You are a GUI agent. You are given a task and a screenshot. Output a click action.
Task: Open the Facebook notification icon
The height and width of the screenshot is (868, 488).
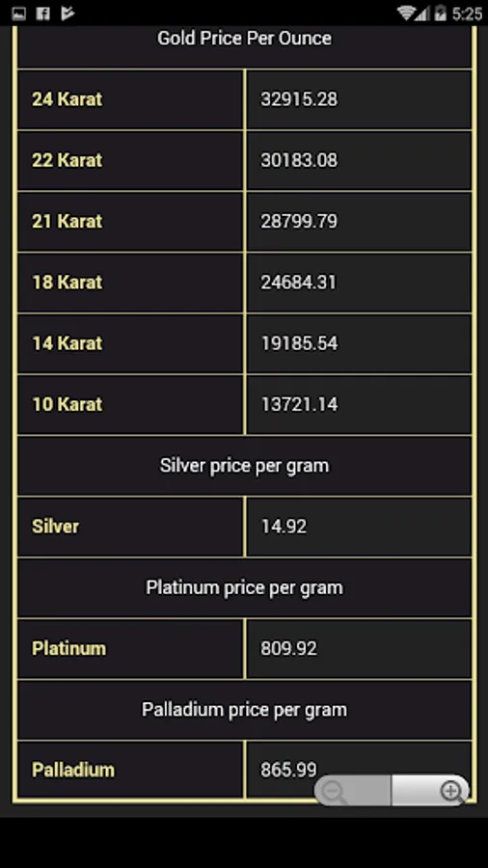tap(43, 14)
